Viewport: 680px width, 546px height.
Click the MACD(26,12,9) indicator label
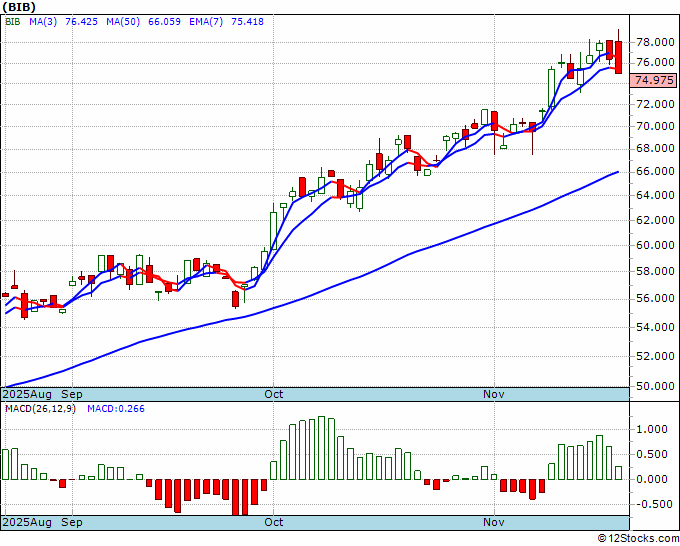(x=40, y=409)
